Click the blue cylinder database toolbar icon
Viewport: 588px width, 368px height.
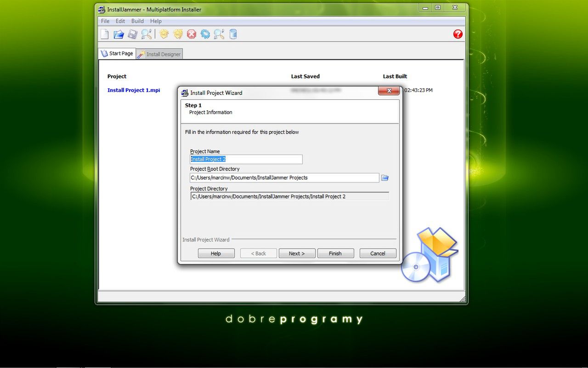(x=233, y=34)
